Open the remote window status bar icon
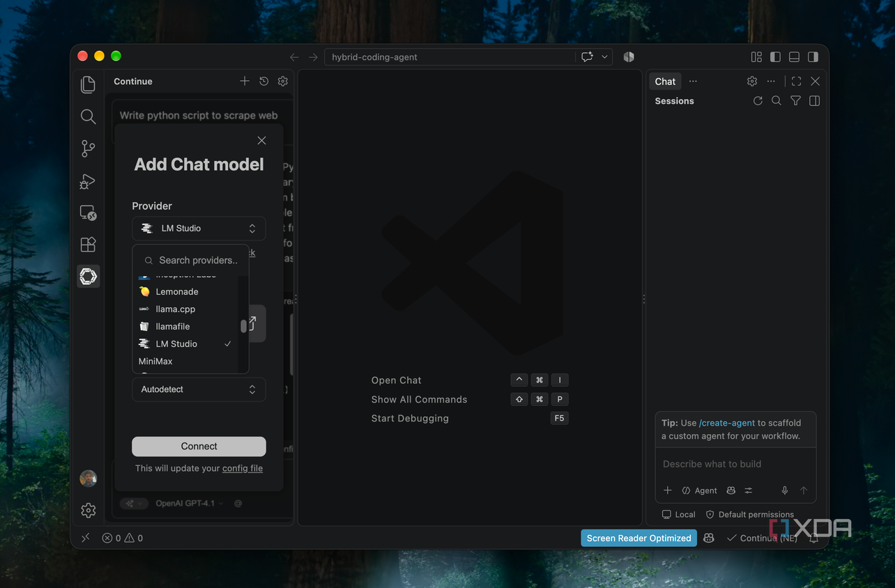 [85, 538]
